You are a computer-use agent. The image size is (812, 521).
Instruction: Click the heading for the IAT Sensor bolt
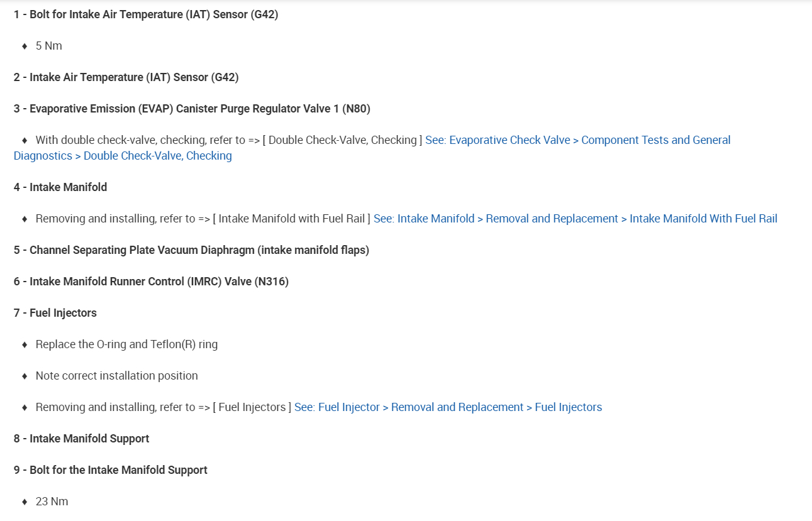click(146, 14)
